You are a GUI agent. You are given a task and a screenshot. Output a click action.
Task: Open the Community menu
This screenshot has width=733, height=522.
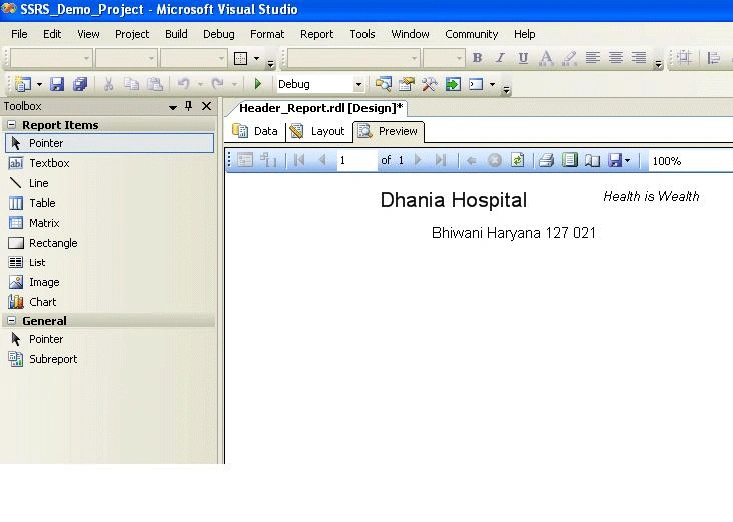click(472, 34)
